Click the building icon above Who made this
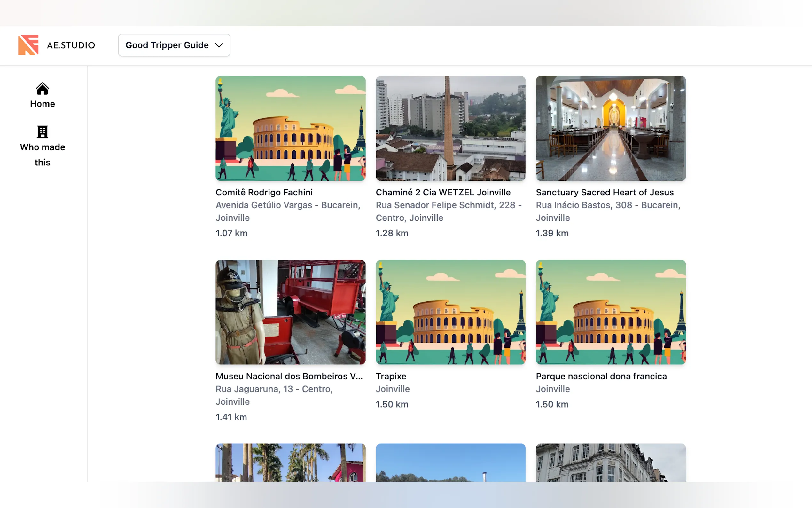Image resolution: width=812 pixels, height=508 pixels. click(x=42, y=132)
